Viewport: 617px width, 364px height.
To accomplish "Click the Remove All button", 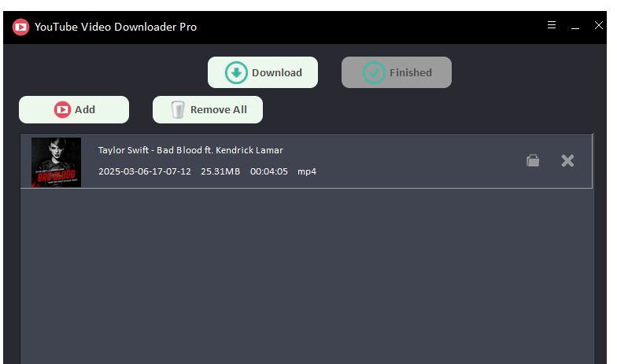I will [208, 110].
